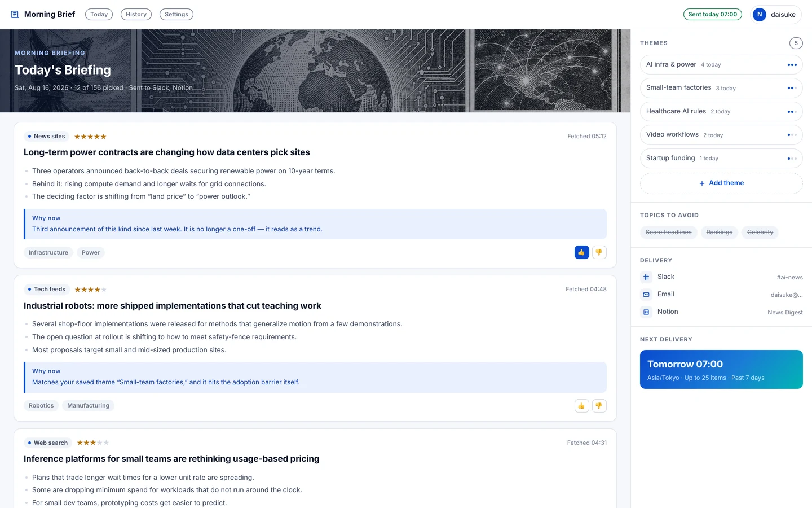
Task: Open the Industrial robots headline
Action: (173, 306)
